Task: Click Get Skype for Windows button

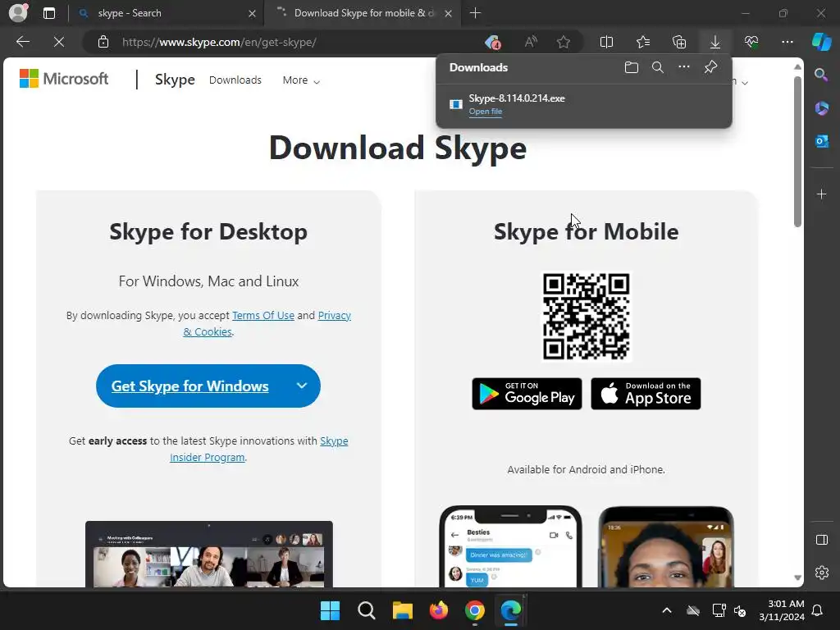Action: tap(189, 386)
